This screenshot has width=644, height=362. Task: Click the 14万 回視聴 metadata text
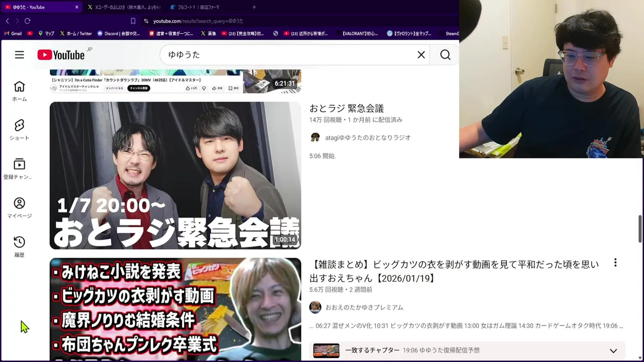[x=326, y=120]
